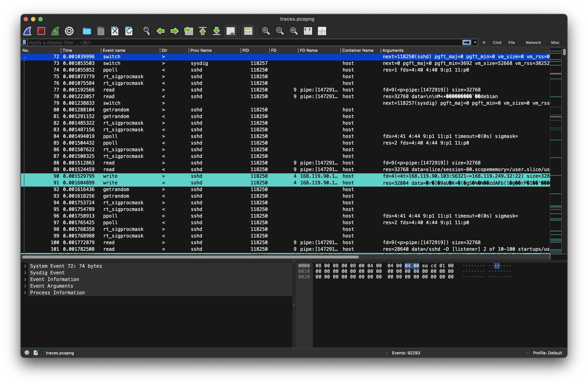Close the current capture file
Screen dimensions: 588x385
[x=115, y=31]
